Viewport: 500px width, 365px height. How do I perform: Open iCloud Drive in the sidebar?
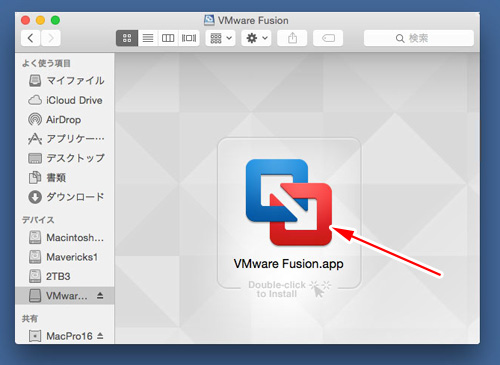pos(65,100)
